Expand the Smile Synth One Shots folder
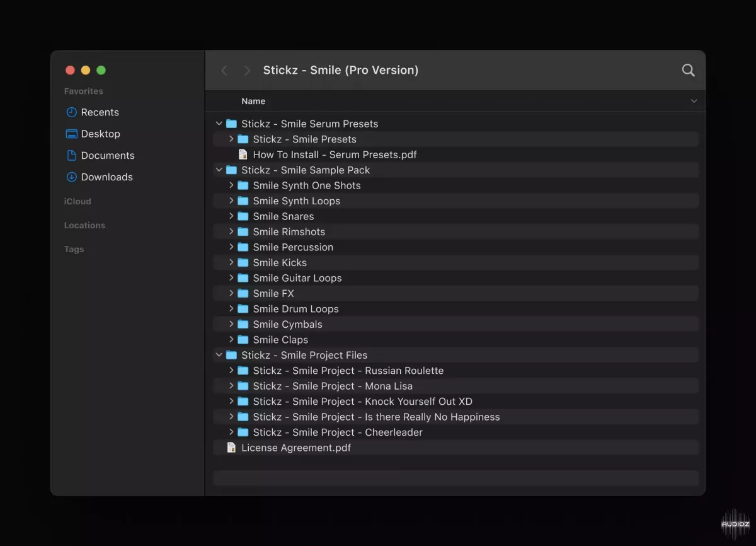 coord(231,185)
